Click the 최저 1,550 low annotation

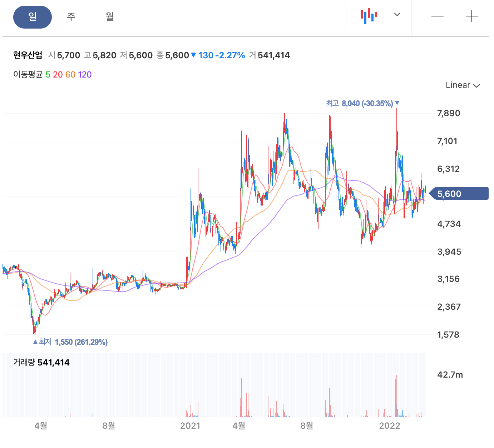[70, 342]
